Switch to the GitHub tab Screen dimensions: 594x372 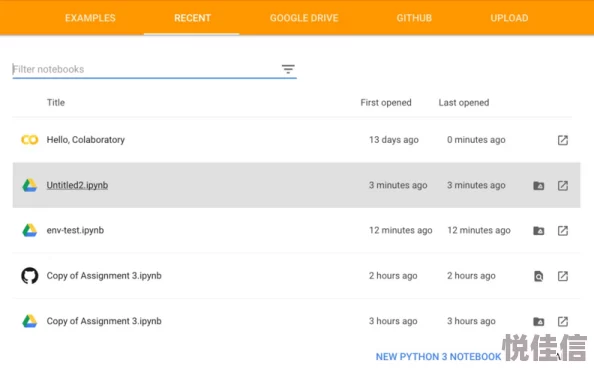point(414,18)
